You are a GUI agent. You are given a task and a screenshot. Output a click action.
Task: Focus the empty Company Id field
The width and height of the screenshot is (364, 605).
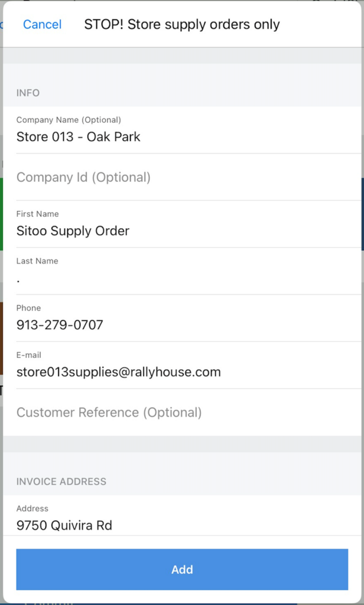pyautogui.click(x=188, y=177)
